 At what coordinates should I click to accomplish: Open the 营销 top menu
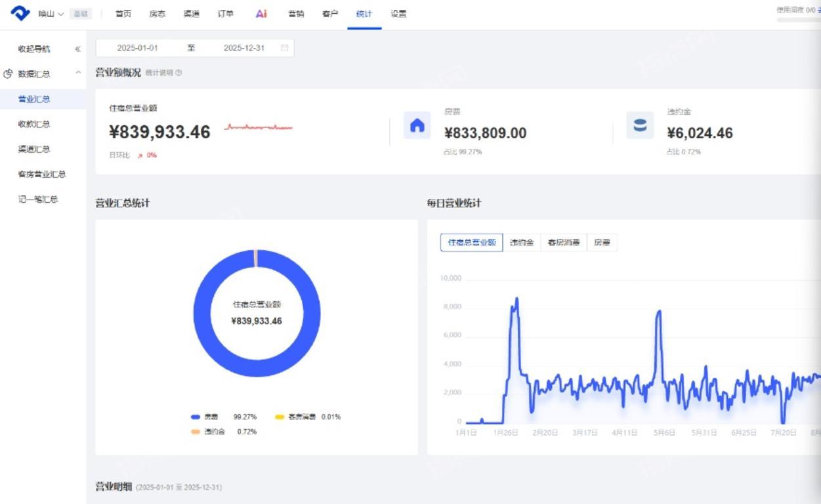tap(296, 14)
